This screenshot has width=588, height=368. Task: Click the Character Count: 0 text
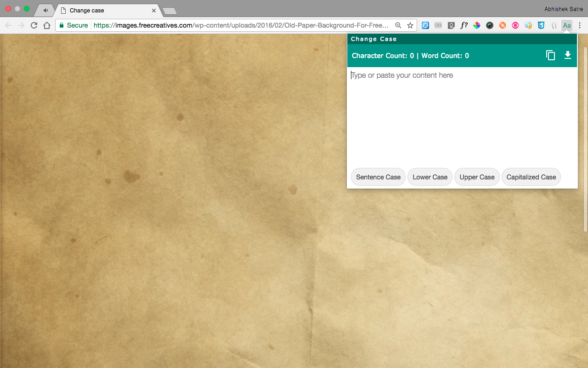pyautogui.click(x=383, y=56)
